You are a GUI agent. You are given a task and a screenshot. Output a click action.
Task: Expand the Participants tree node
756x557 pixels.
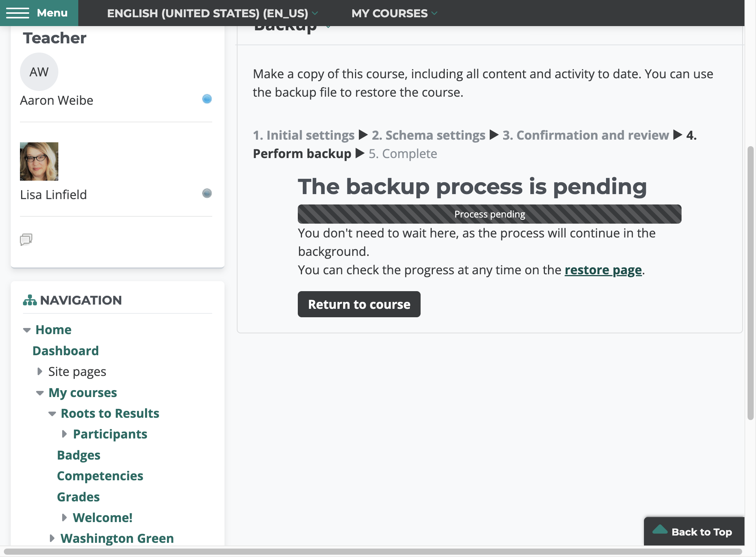tap(64, 434)
